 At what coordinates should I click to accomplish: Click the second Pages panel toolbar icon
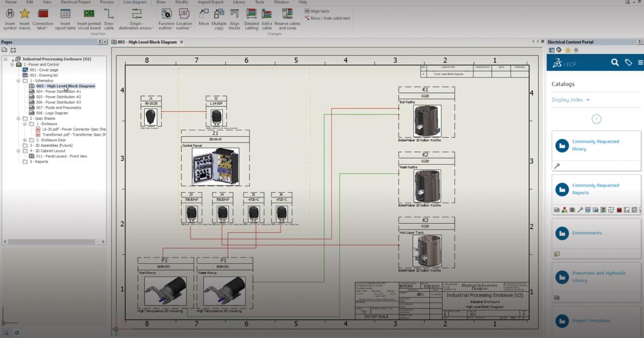[x=13, y=50]
